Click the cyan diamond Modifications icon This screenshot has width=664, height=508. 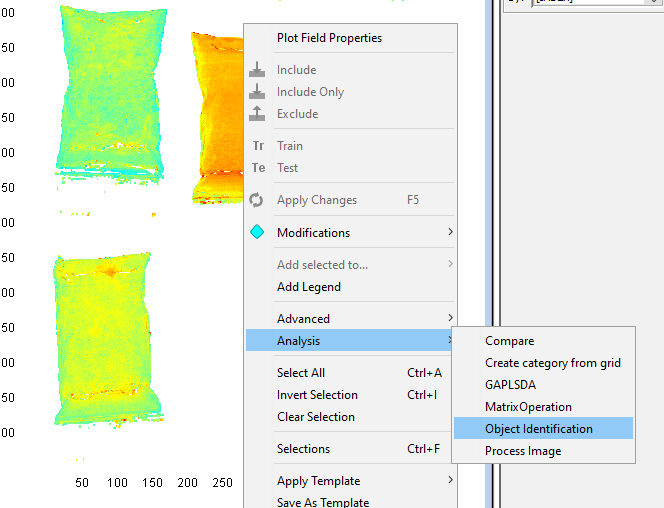(x=257, y=233)
